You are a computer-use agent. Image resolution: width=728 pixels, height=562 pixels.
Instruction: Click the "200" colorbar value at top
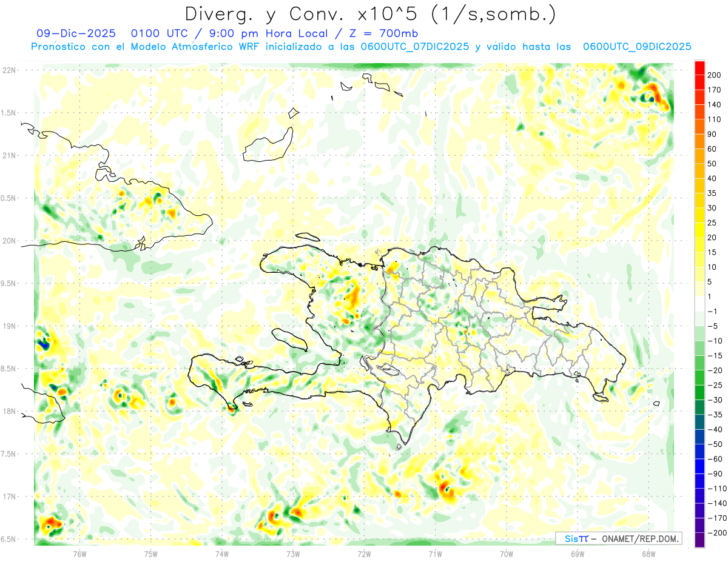click(715, 75)
